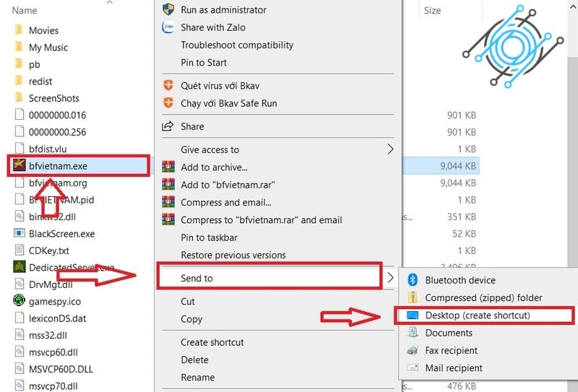Click the Share arrow icon in context menu

point(168,126)
